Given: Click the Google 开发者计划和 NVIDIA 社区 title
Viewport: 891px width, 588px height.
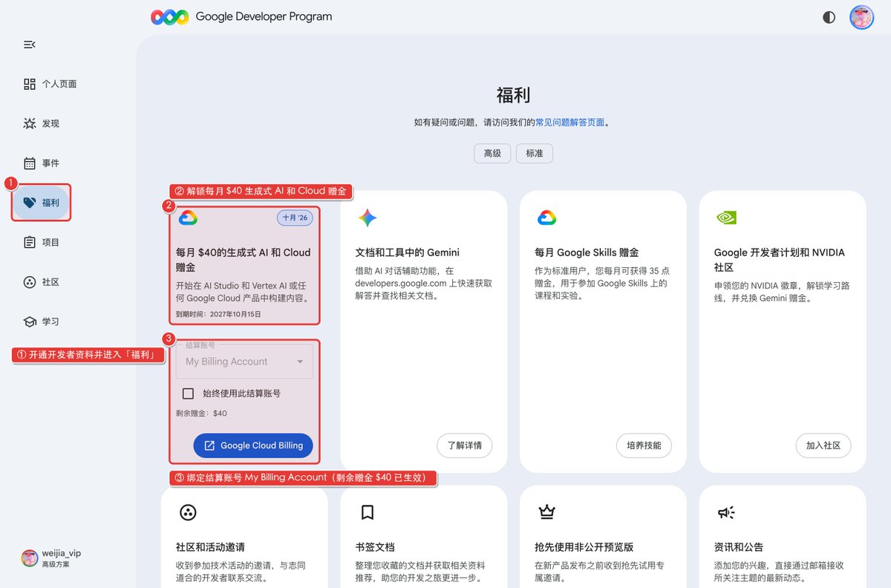Looking at the screenshot, I should (780, 260).
